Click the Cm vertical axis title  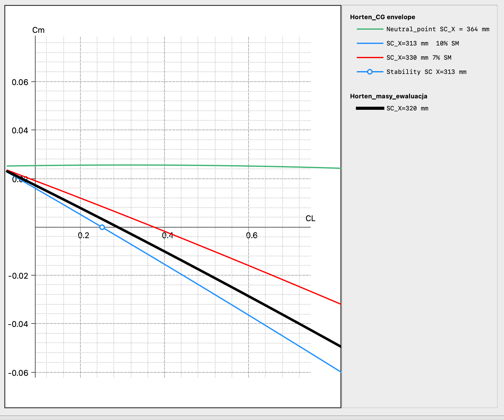tap(38, 30)
